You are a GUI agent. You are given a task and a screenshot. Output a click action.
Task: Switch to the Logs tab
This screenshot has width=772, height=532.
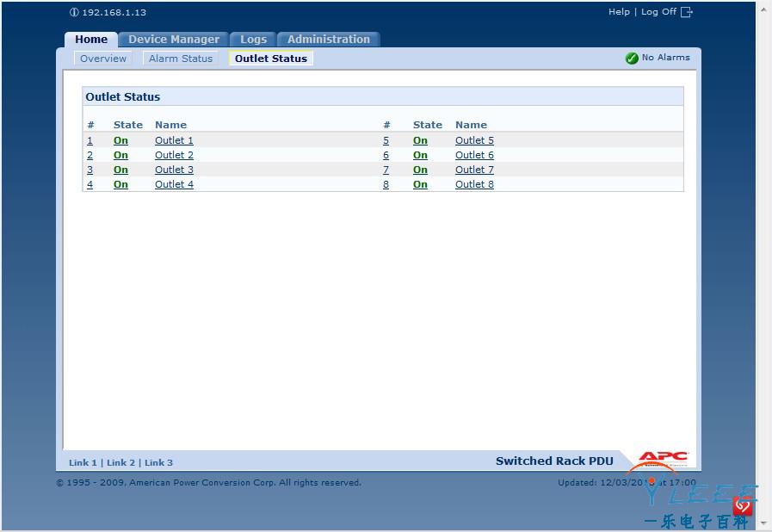(x=253, y=40)
